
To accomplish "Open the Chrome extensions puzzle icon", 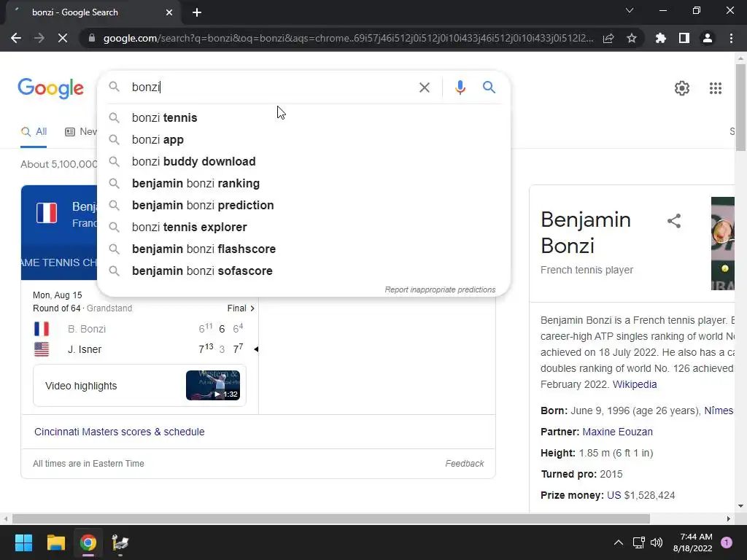I will (x=661, y=38).
